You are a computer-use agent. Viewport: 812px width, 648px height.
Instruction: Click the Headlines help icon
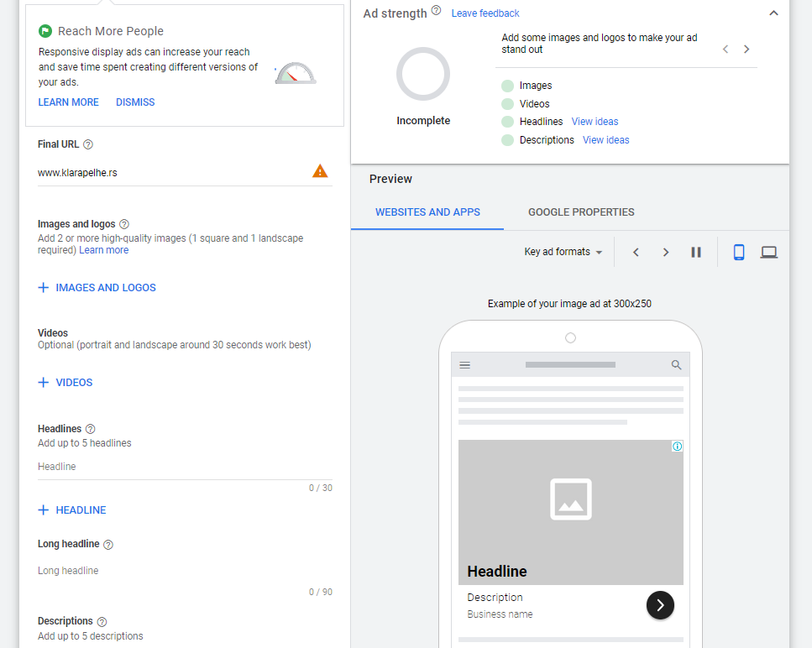91,429
